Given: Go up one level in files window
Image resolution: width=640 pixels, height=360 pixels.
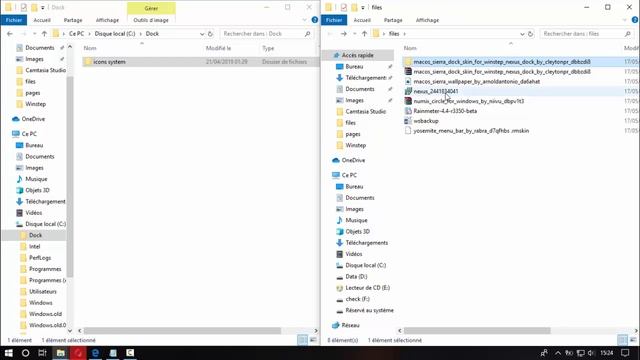Looking at the screenshot, I should [x=364, y=34].
